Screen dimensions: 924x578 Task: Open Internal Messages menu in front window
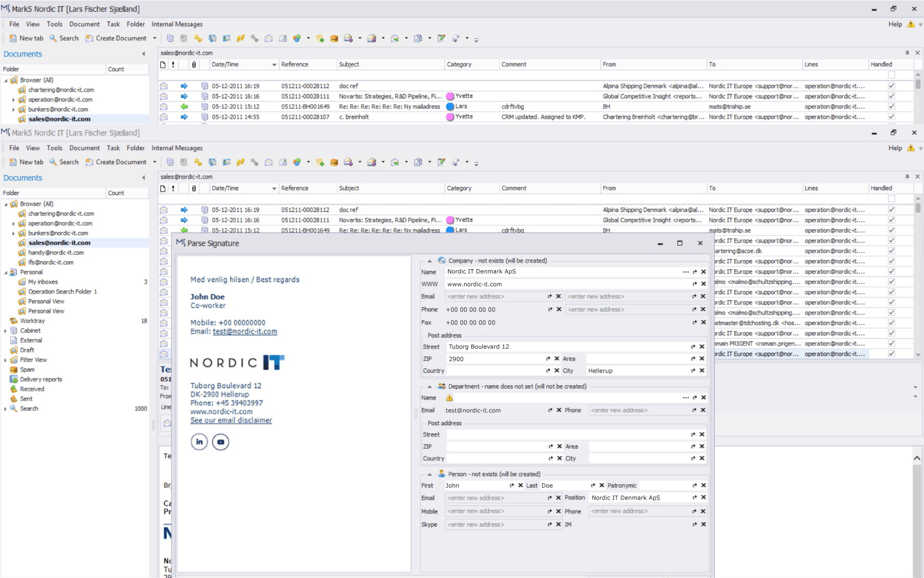click(177, 148)
